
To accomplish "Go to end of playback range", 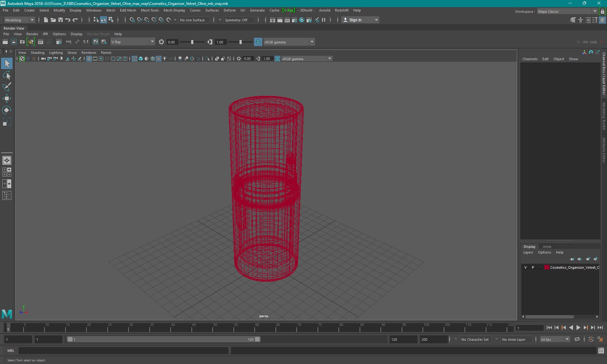I will 600,328.
